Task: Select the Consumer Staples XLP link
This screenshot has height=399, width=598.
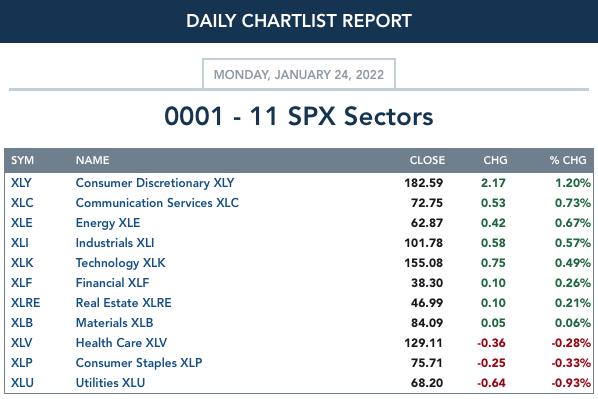Action: click(x=139, y=363)
